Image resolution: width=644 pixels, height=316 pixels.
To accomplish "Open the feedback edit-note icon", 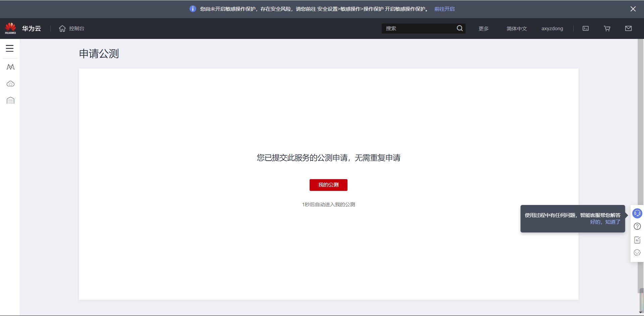I will point(637,240).
